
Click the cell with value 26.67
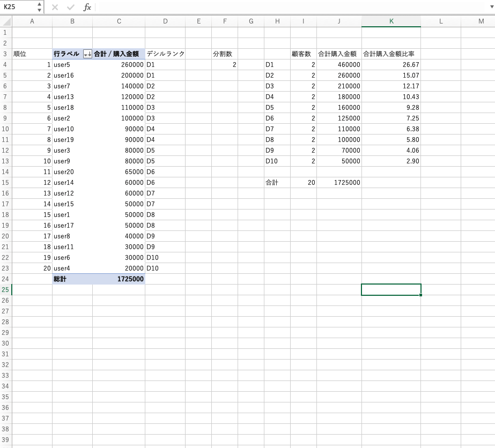coord(391,65)
